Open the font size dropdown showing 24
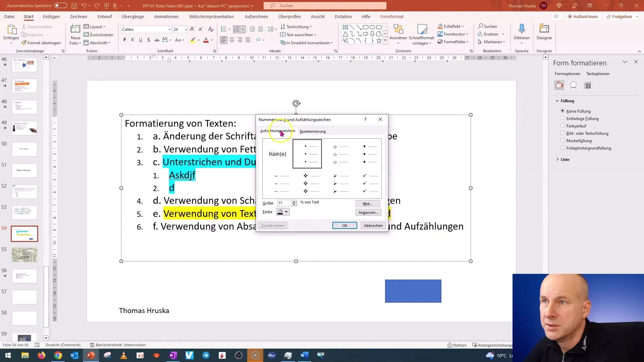 click(x=185, y=29)
